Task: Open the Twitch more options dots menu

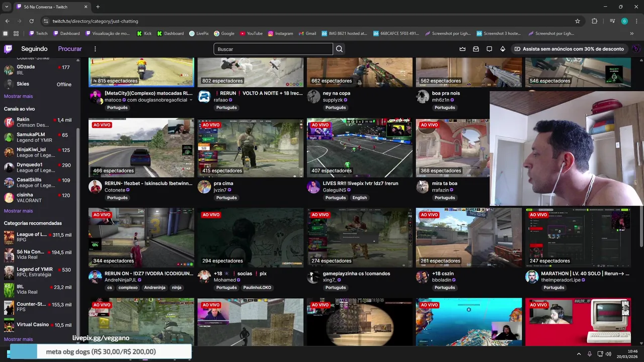Action: (95, 49)
